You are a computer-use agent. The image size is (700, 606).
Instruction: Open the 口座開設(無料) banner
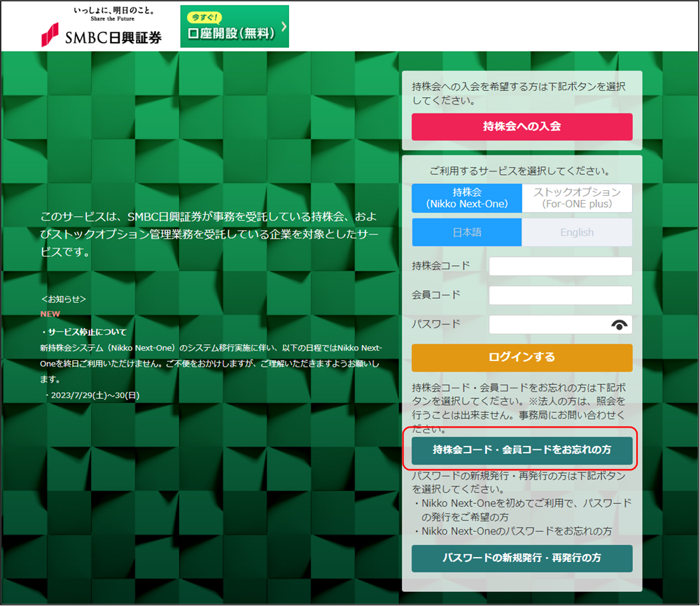[234, 27]
